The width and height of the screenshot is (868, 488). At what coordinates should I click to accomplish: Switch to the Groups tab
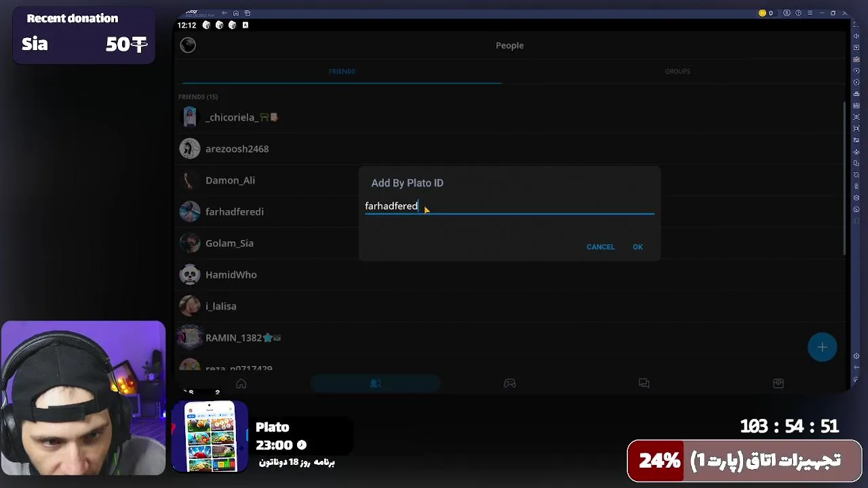677,71
